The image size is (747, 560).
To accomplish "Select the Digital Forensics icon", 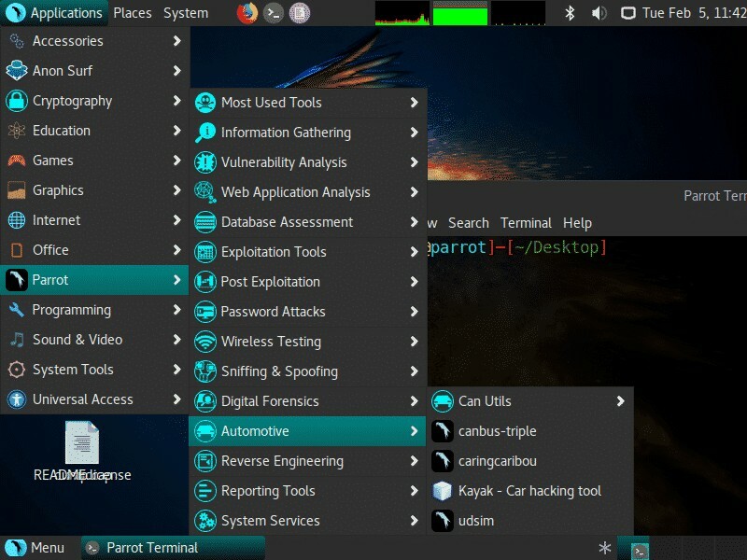I will (x=205, y=401).
